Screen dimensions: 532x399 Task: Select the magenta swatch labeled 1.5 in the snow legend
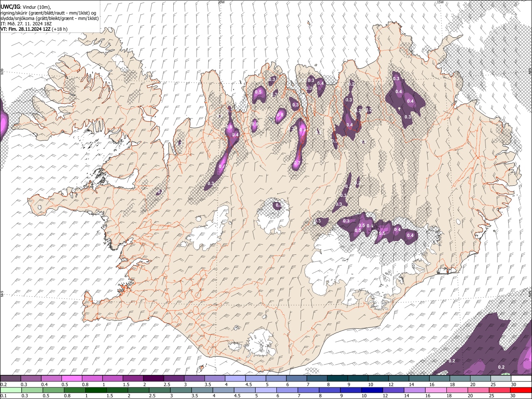coord(133,378)
